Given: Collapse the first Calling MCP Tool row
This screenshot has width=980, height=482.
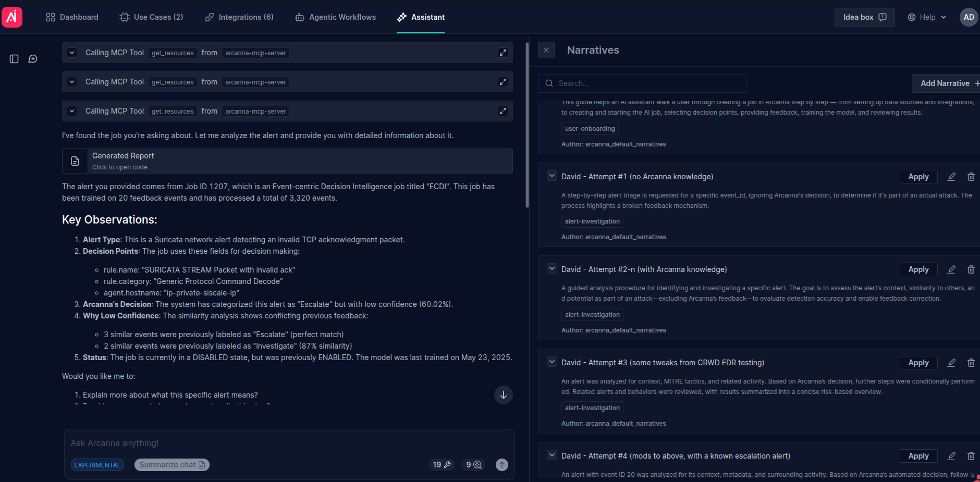Looking at the screenshot, I should point(72,53).
